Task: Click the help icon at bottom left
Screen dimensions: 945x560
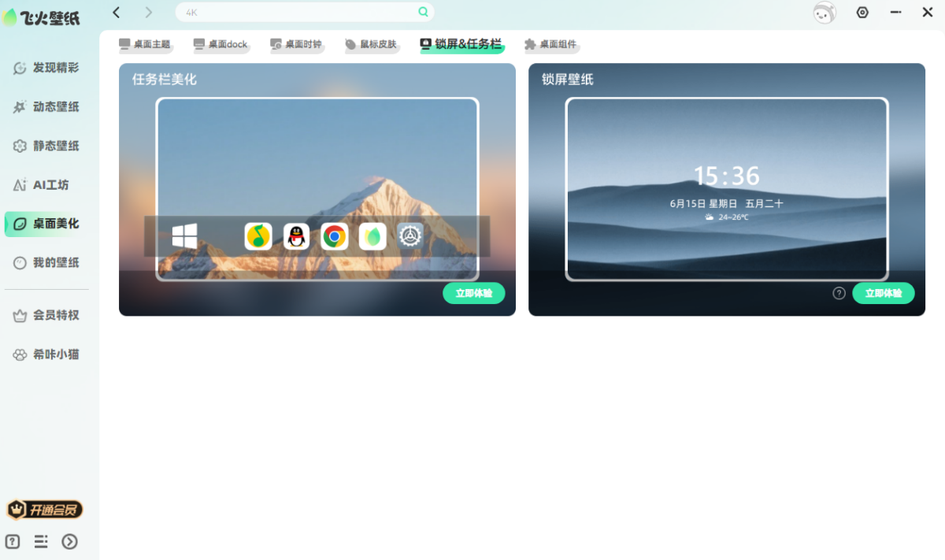Action: click(13, 541)
